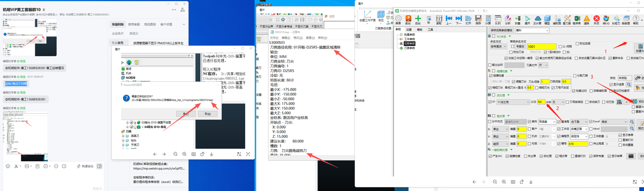Switch to the 模板 tab
This screenshot has width=644, height=191.
click(x=419, y=29)
